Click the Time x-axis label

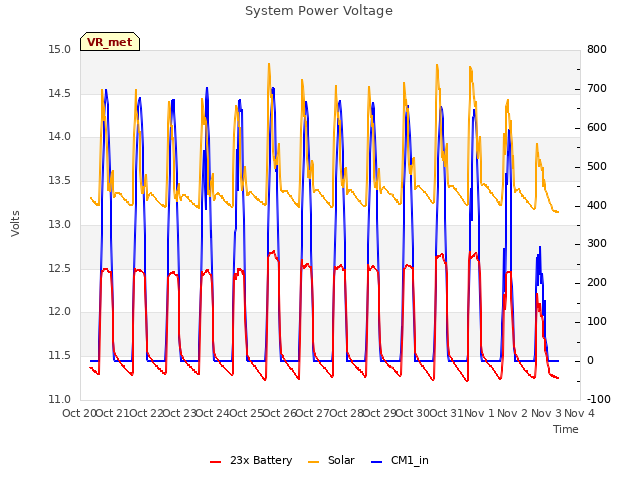click(x=566, y=429)
